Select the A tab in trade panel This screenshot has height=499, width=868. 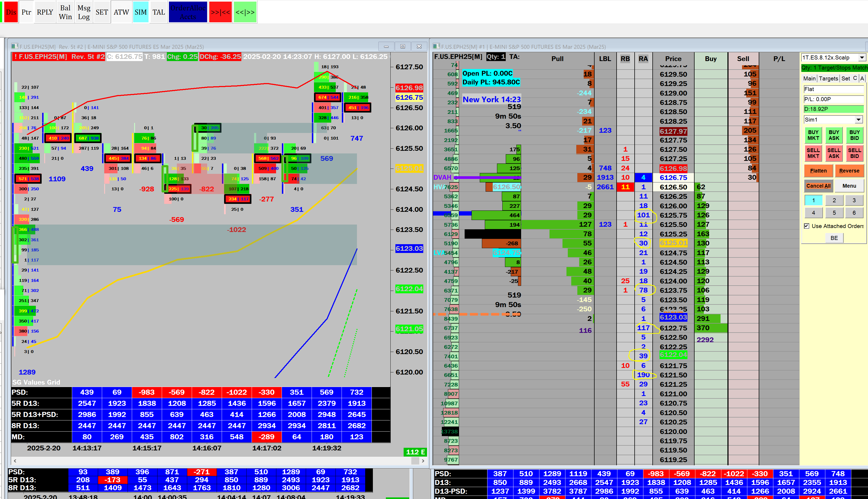pyautogui.click(x=862, y=79)
